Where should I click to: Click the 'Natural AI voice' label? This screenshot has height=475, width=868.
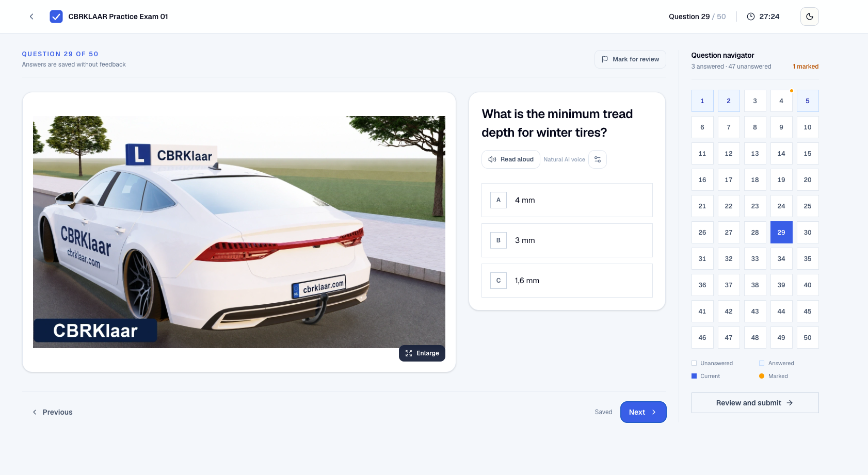coord(564,160)
